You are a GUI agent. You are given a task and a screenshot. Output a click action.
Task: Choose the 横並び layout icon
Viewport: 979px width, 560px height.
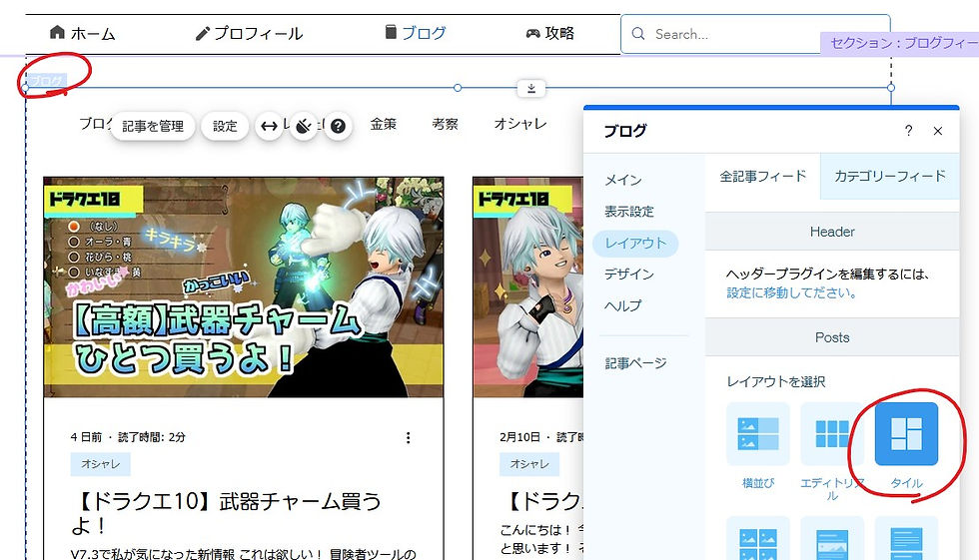[x=758, y=434]
